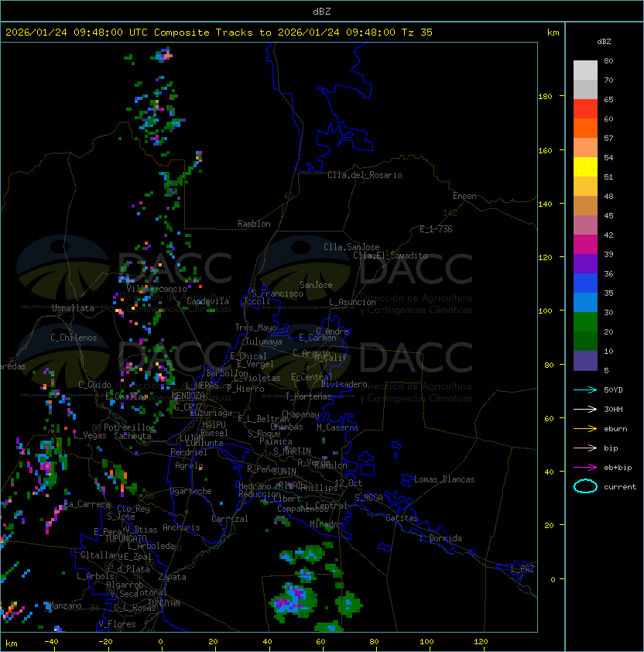The image size is (644, 652).
Task: Click the 'TUNUYAN' map label
Action: (164, 603)
